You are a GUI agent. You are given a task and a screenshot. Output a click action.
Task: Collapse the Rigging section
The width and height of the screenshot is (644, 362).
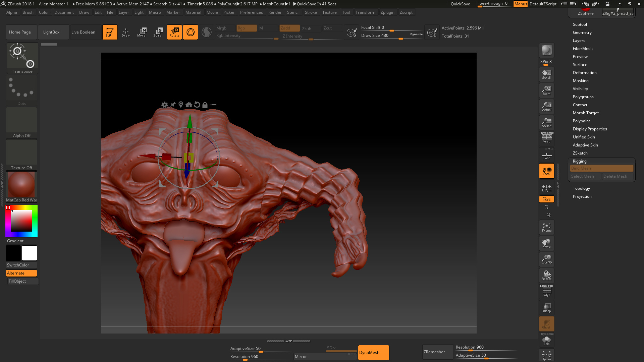tap(579, 161)
